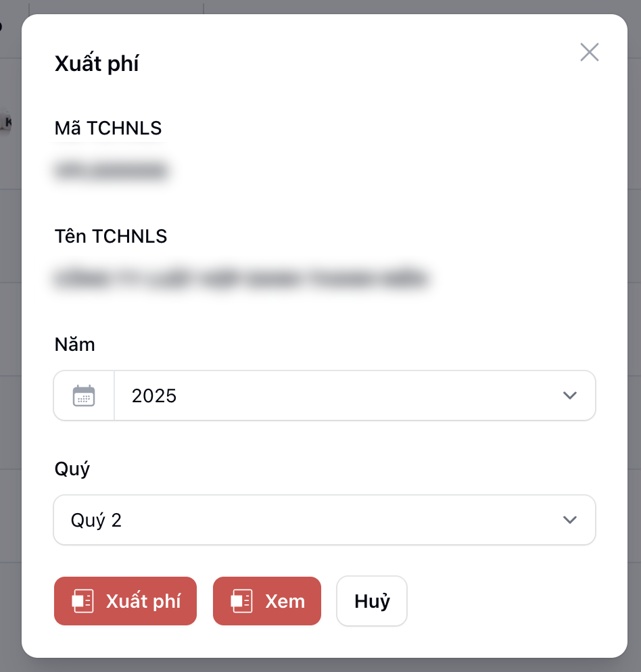Click the Năm field label
641x672 pixels.
pyautogui.click(x=74, y=345)
